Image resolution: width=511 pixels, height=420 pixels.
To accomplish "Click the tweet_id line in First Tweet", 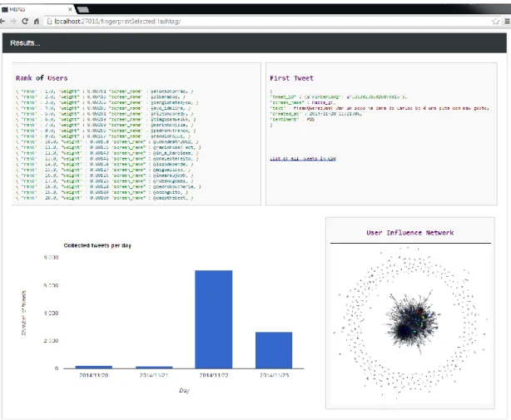I will [x=338, y=96].
